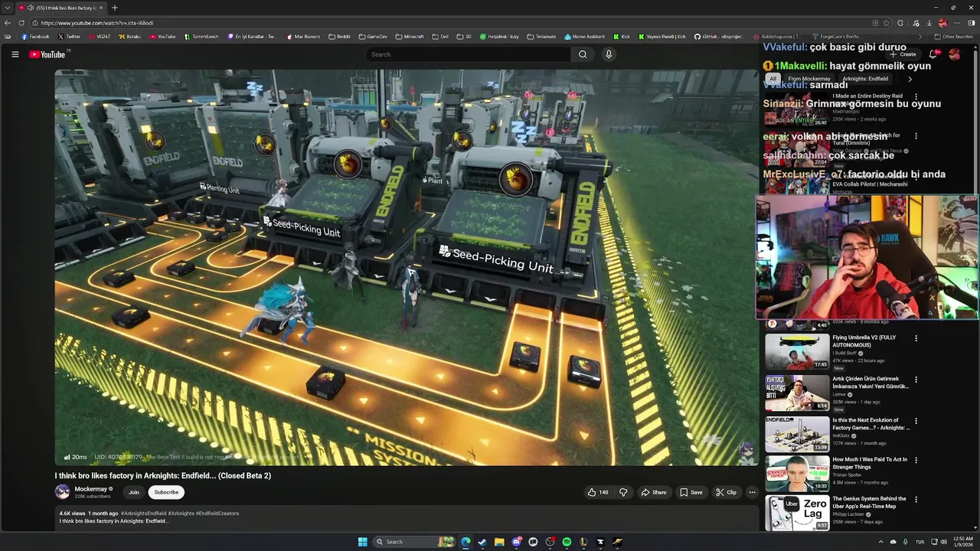The width and height of the screenshot is (980, 551).
Task: Click the browser back arrow
Action: point(8,23)
